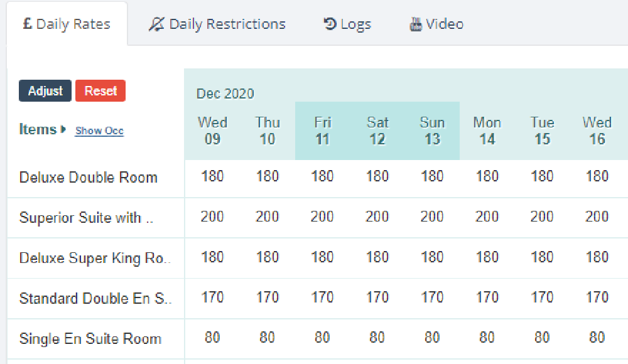Viewport: 628px width, 364px height.
Task: Edit Standard Double rate for Thu 10
Action: [x=267, y=297]
